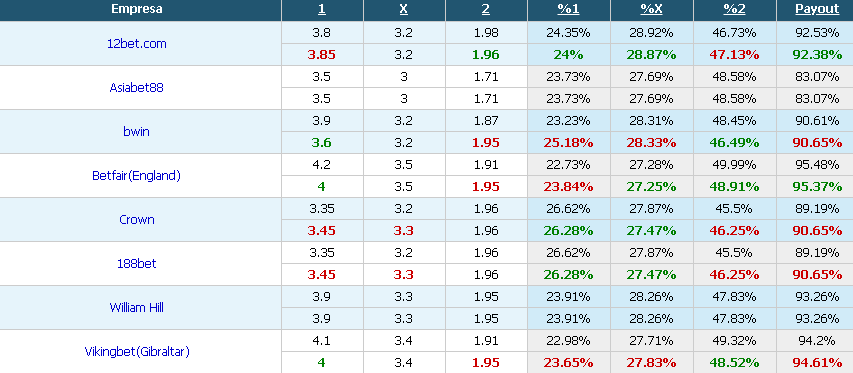
Task: Click the bwin company link
Action: (x=137, y=132)
